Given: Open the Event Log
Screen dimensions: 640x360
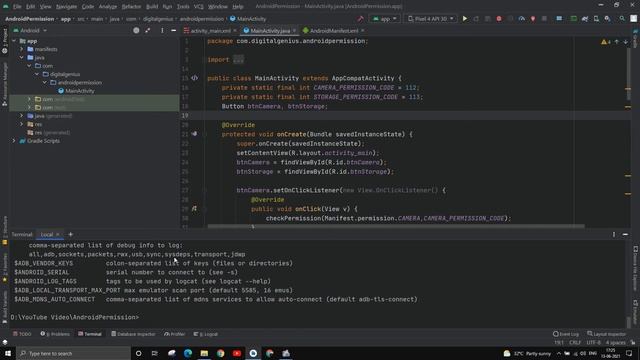Looking at the screenshot, I should point(566,334).
